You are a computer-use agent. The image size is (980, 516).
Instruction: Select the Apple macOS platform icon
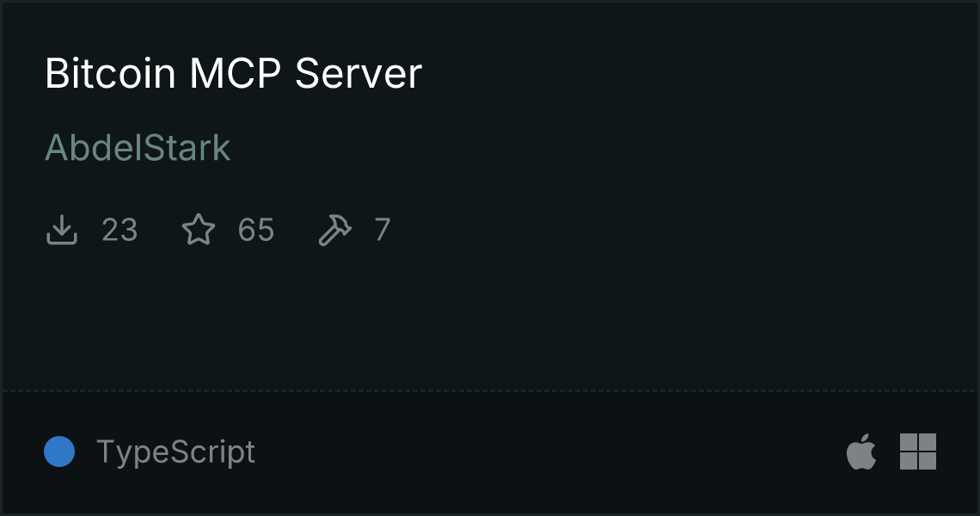click(861, 451)
